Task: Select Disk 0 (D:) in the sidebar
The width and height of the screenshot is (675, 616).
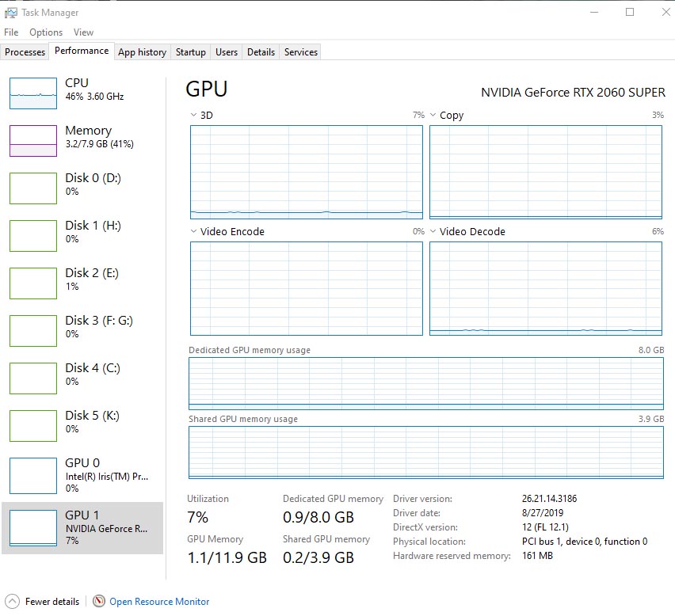Action: click(x=82, y=188)
